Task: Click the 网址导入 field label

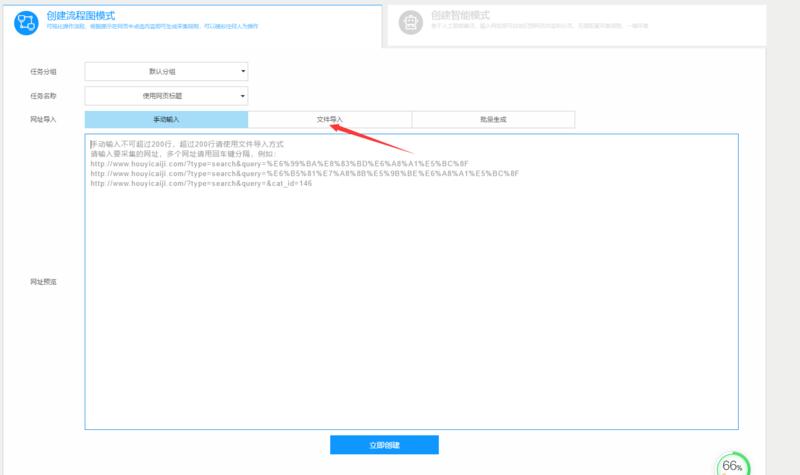Action: 44,119
